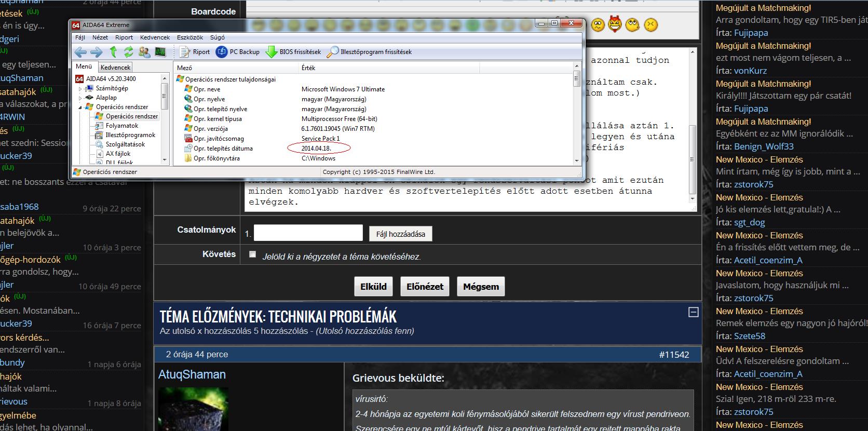
Task: Open post number #11542
Action: [674, 355]
